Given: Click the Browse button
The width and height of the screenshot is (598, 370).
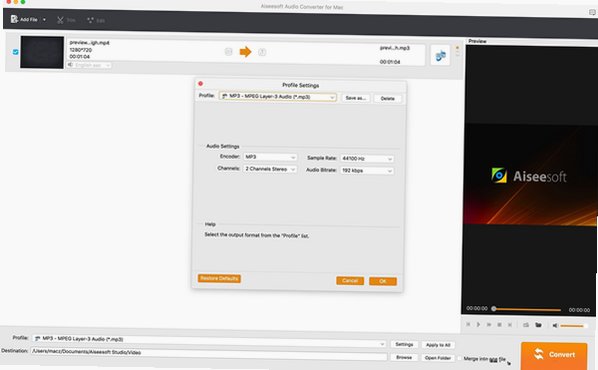Looking at the screenshot, I should click(x=404, y=357).
